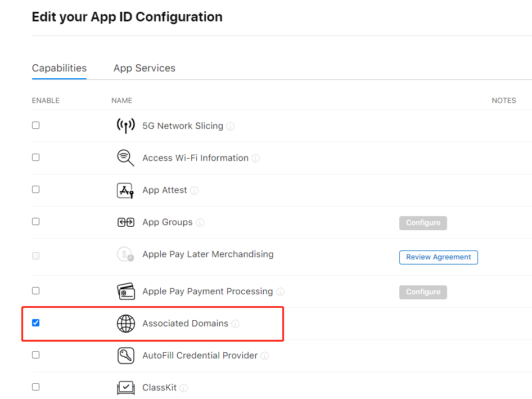
Task: Click Configure button for App Groups
Action: tap(423, 223)
